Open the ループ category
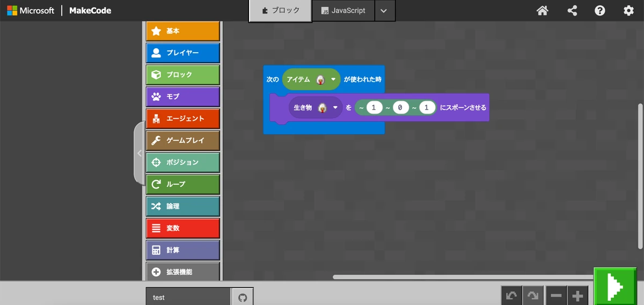Screen dimensions: 644x305 pyautogui.click(x=182, y=184)
